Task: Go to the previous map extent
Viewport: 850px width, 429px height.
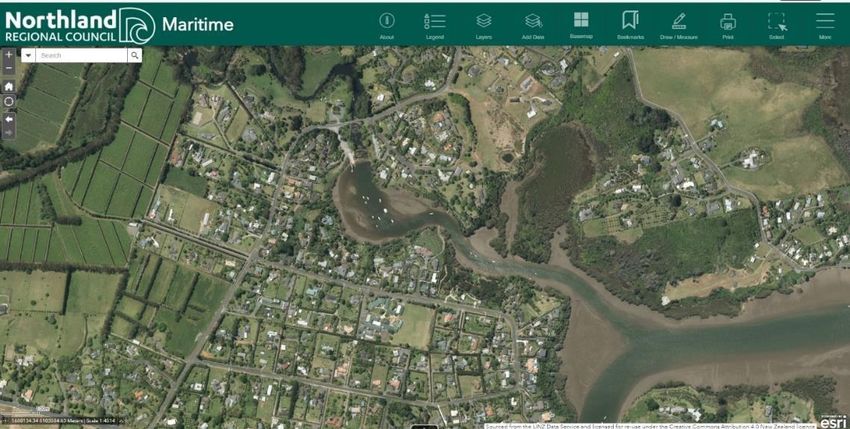Action: pos(9,117)
